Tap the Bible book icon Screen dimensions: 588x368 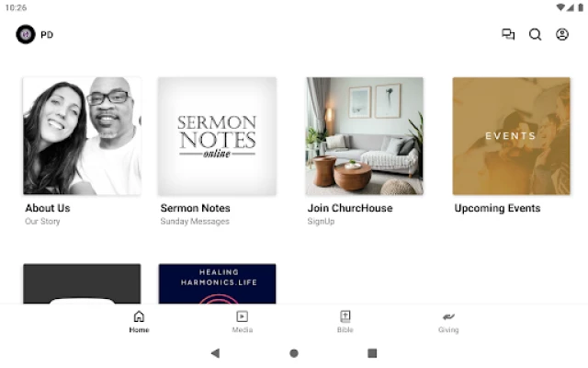coord(345,316)
